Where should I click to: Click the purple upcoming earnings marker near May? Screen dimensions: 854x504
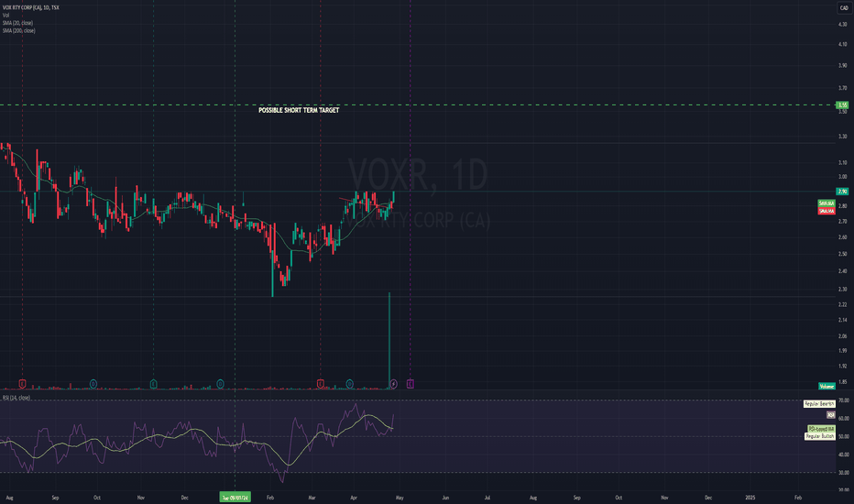pos(411,384)
